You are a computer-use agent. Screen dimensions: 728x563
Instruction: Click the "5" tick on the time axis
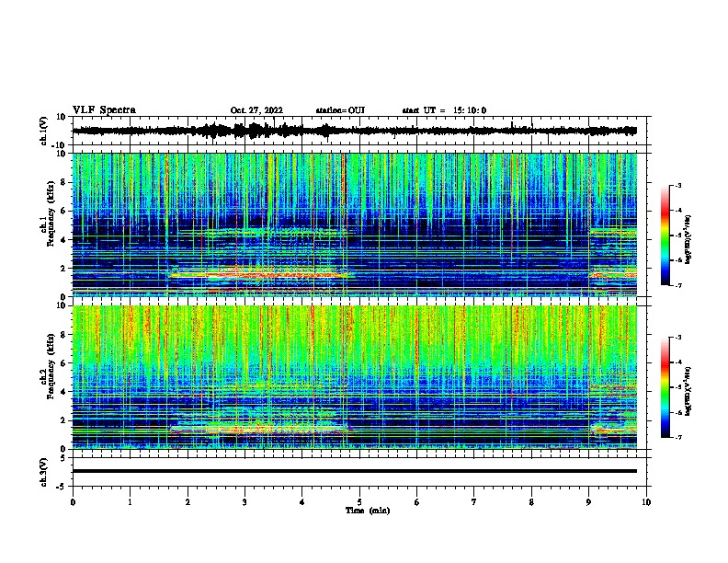(x=359, y=502)
